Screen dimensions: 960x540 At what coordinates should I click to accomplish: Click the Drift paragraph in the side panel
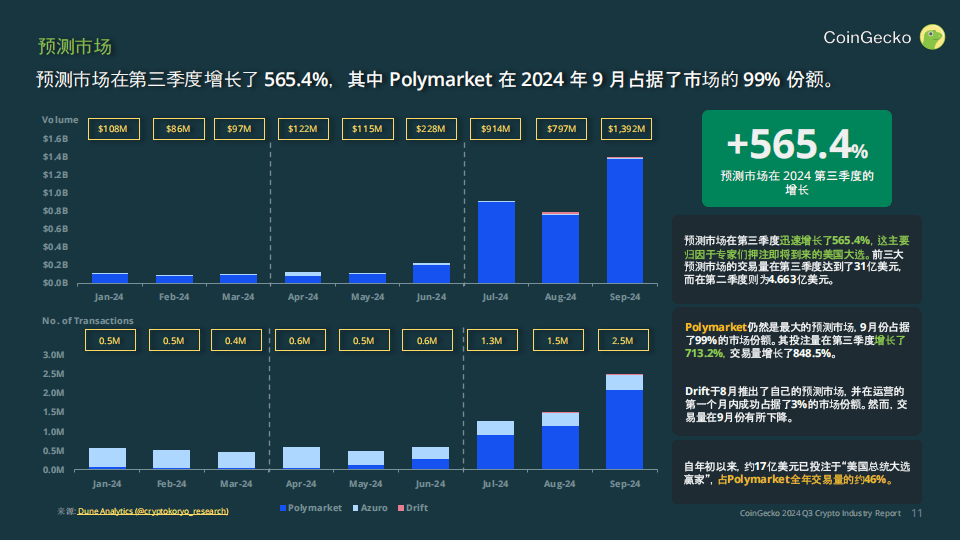tap(796, 404)
